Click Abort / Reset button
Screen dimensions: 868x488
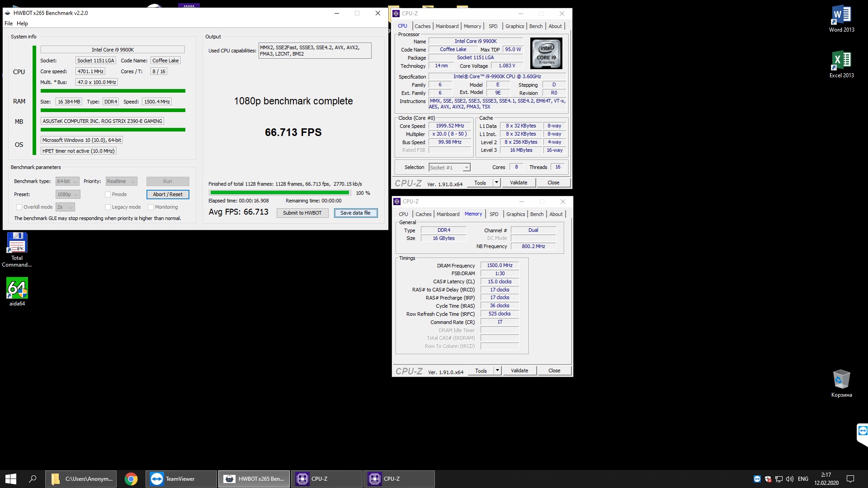168,195
